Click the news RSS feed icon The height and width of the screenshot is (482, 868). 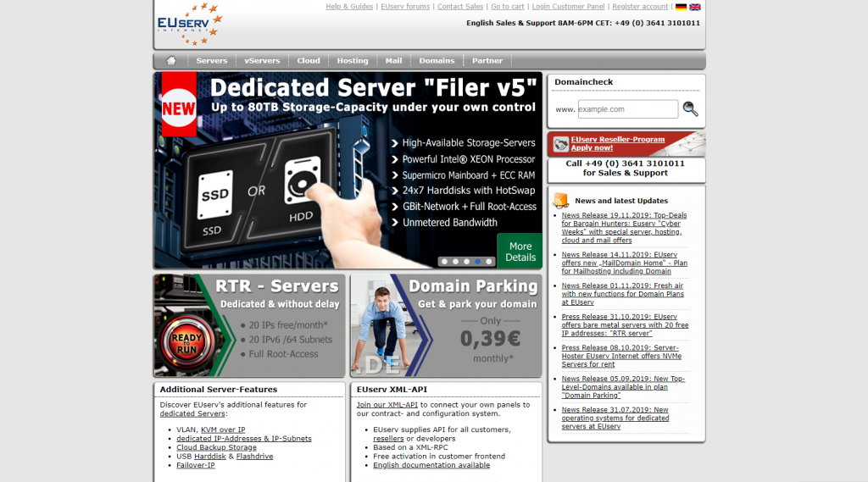pos(561,200)
